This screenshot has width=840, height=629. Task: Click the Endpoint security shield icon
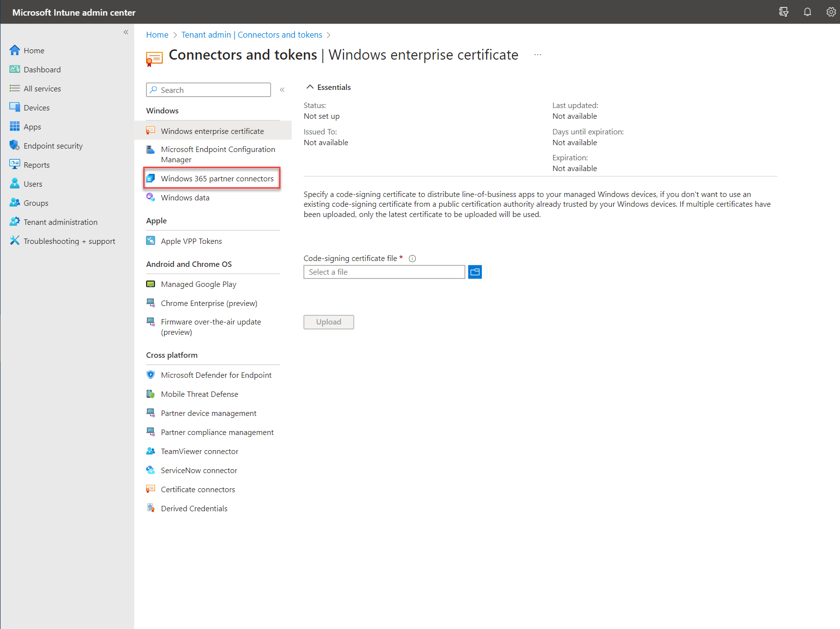(x=15, y=146)
